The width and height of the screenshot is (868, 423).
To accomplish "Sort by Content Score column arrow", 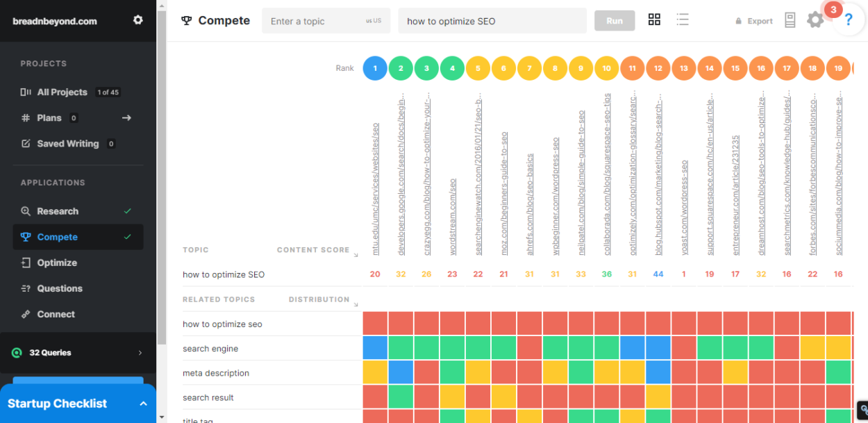I will (356, 254).
